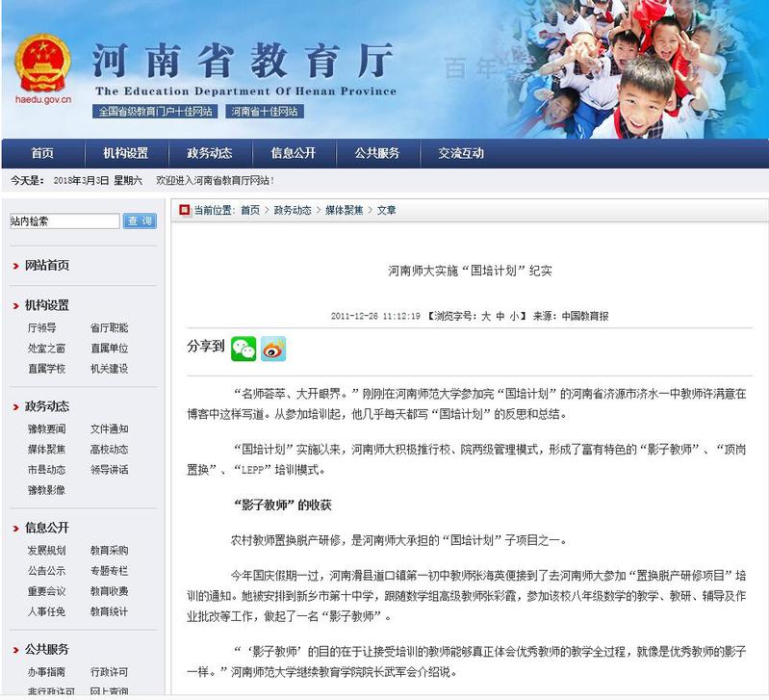This screenshot has width=769, height=700.
Task: Click the 河南省十佳网站 banner badge
Action: [265, 112]
